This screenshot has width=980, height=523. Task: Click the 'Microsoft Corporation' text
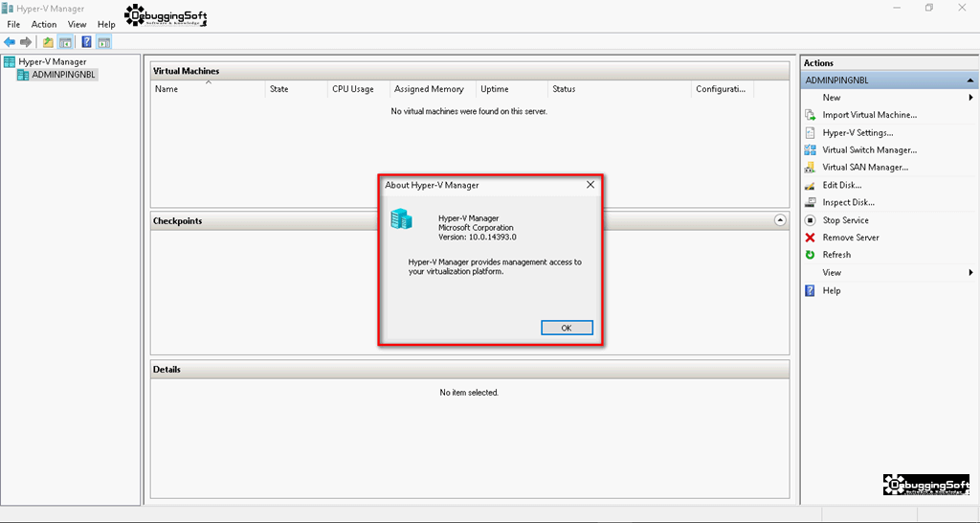tap(476, 228)
